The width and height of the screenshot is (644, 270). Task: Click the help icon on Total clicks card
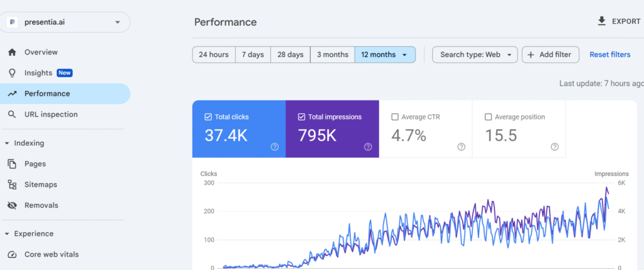point(274,146)
